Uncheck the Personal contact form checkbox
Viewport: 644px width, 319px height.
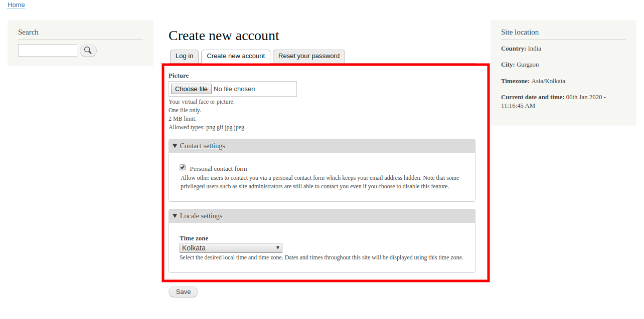(183, 167)
